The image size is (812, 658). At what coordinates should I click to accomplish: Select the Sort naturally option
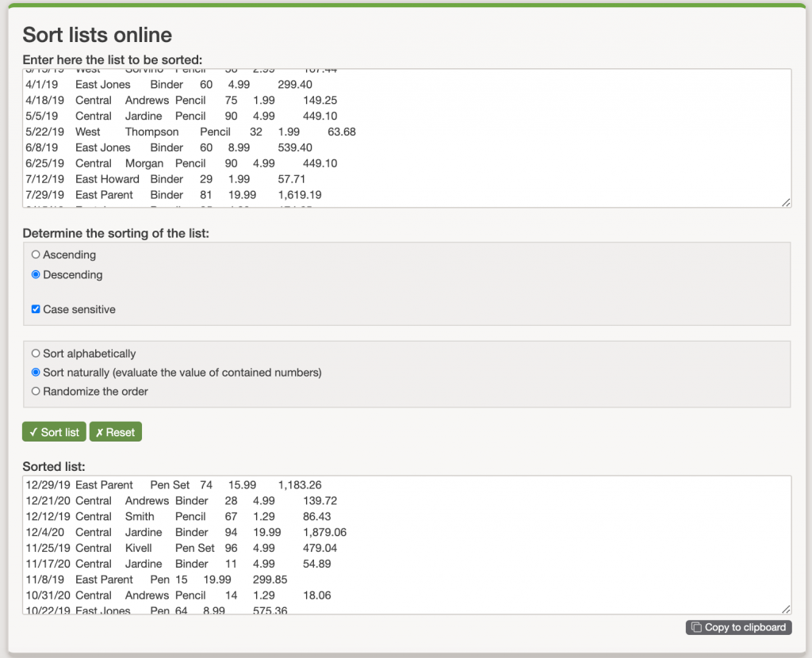34,373
